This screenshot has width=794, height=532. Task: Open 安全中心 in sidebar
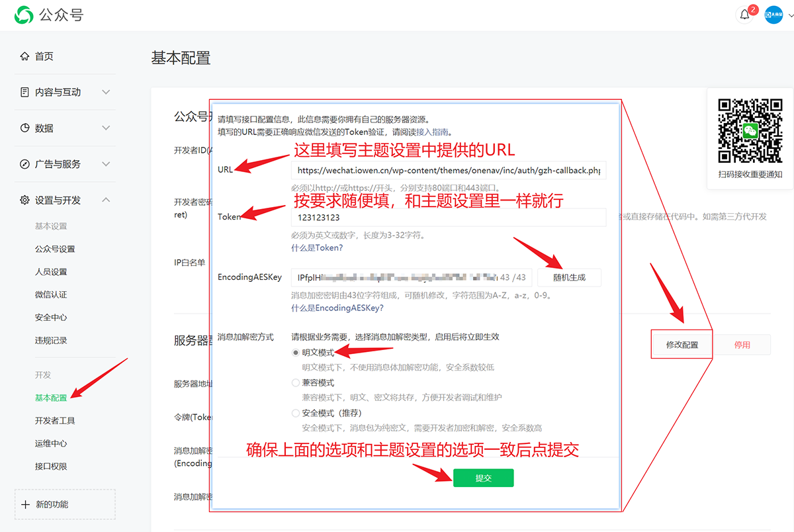[51, 318]
